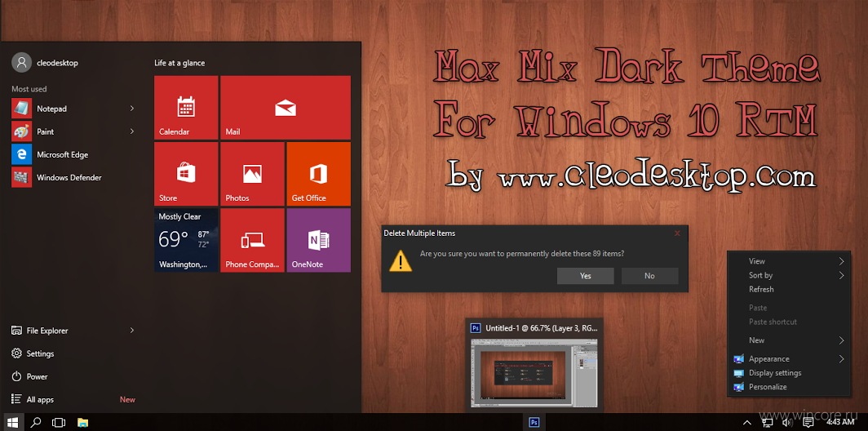This screenshot has width=868, height=431.
Task: Click the taskbar clock showing 4:43 AM
Action: click(839, 423)
